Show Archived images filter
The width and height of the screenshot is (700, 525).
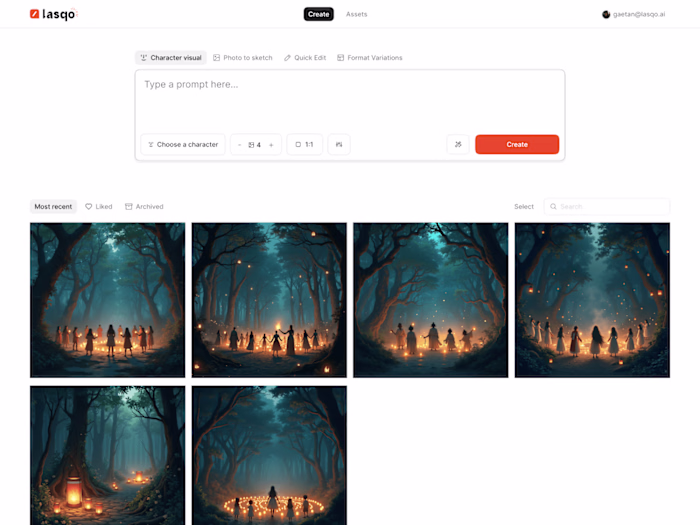[x=144, y=207]
